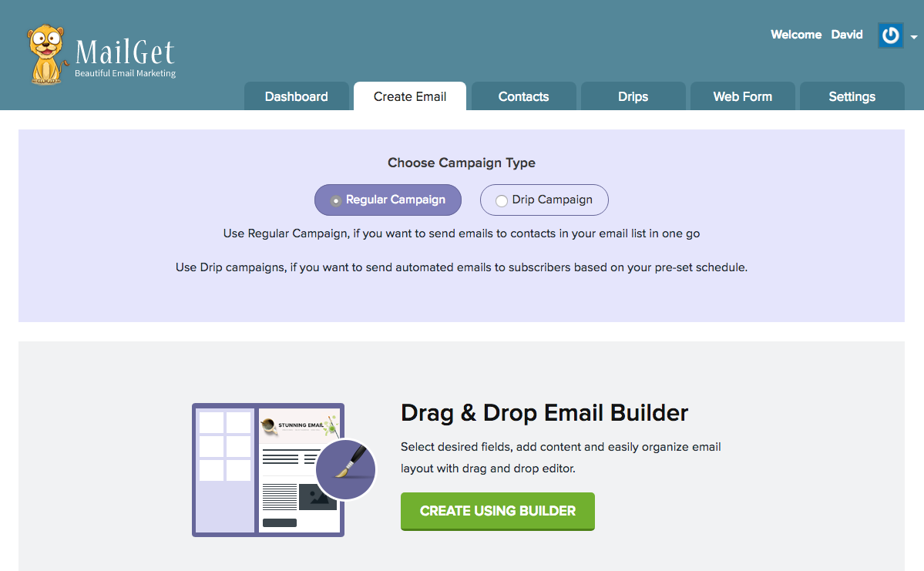
Task: Expand the user account dropdown arrow
Action: tap(913, 37)
